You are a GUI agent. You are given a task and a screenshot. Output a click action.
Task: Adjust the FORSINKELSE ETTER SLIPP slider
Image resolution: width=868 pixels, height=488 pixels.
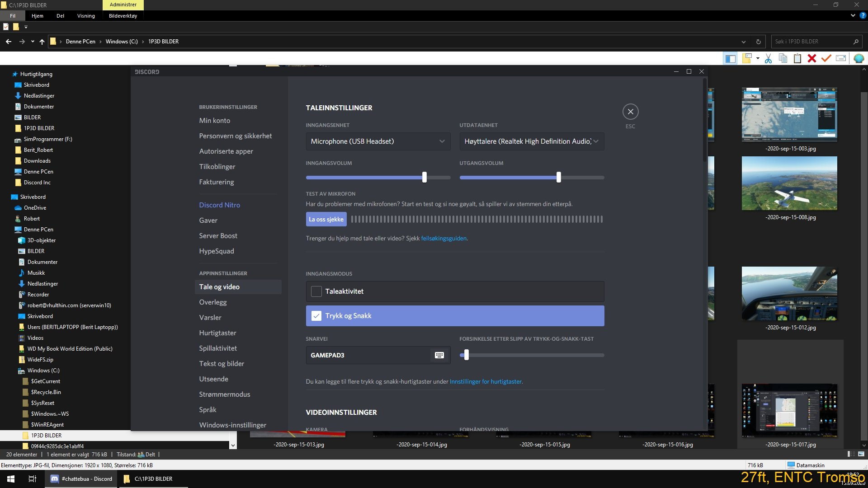[x=466, y=355]
